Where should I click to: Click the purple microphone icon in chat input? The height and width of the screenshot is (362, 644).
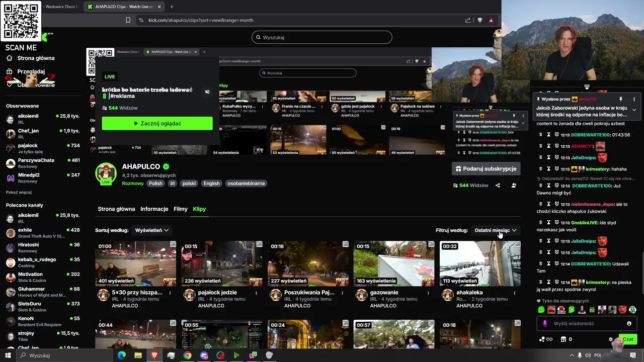(544, 324)
